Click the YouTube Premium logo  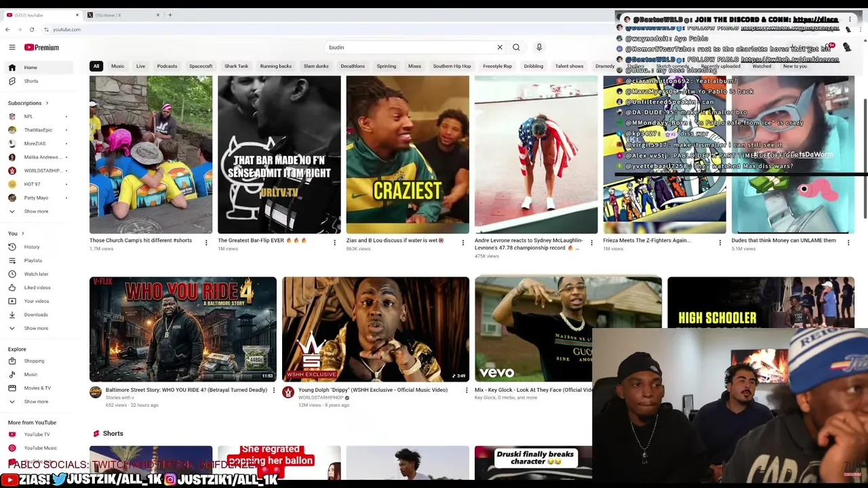tap(42, 47)
